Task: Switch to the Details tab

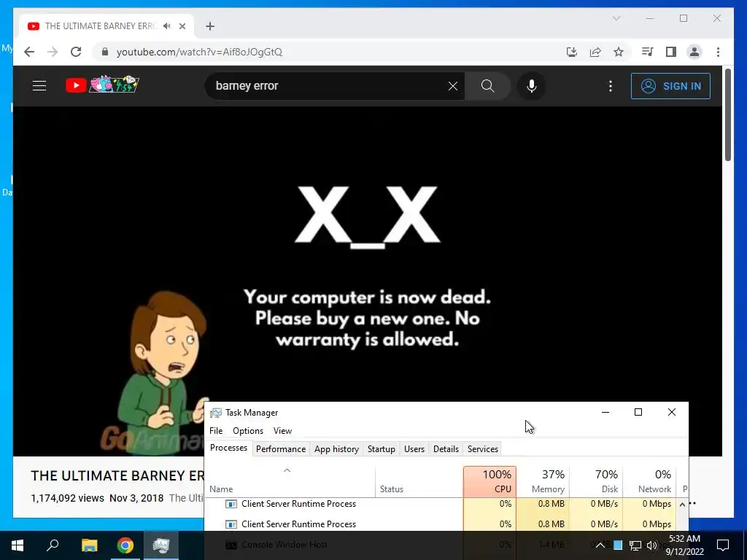Action: point(446,449)
